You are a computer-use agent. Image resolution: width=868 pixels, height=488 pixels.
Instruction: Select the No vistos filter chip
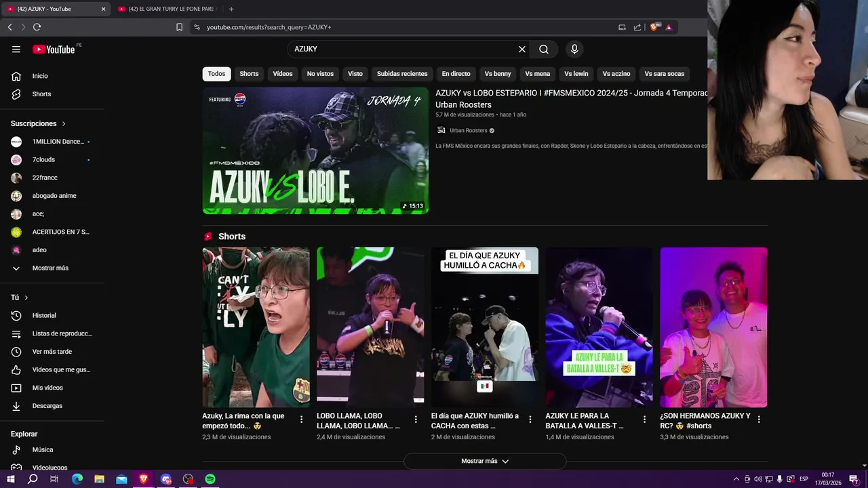click(x=320, y=74)
